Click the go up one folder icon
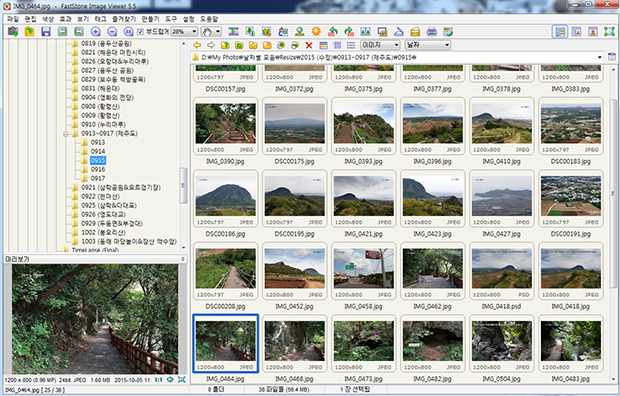 pyautogui.click(x=225, y=45)
